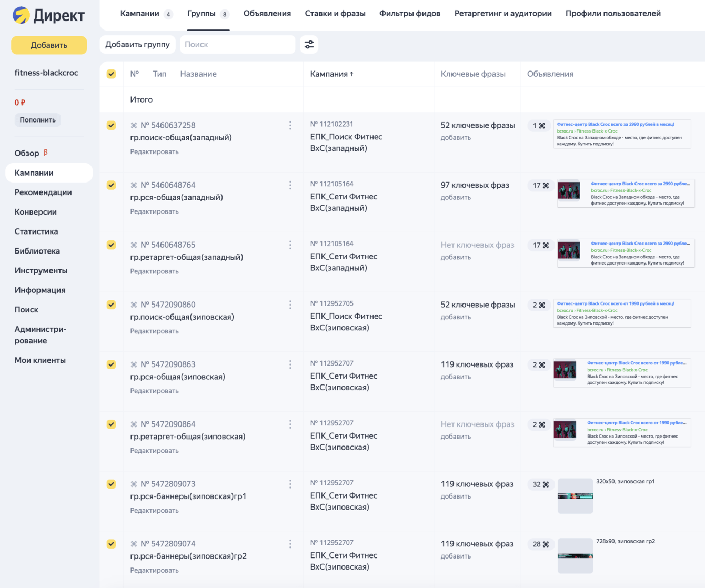Click the yellow Добавить button

pos(49,45)
